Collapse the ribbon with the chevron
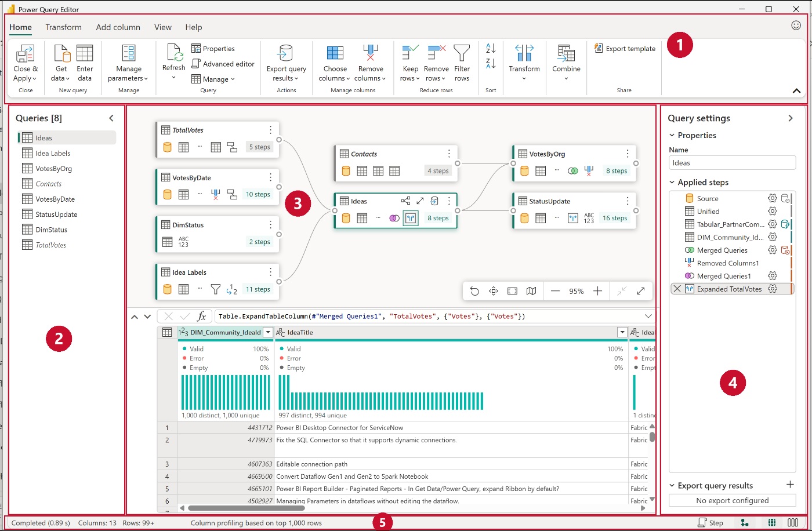Image resolution: width=812 pixels, height=531 pixels. click(796, 91)
